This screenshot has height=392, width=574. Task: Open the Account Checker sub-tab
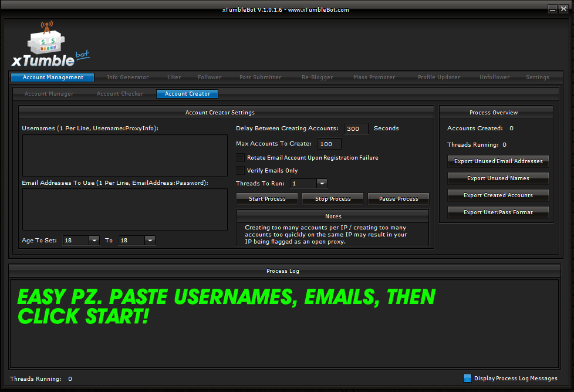coord(120,94)
